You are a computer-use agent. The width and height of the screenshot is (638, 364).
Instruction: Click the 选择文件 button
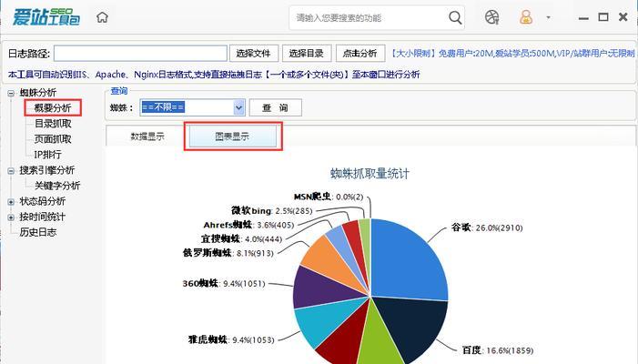[254, 54]
